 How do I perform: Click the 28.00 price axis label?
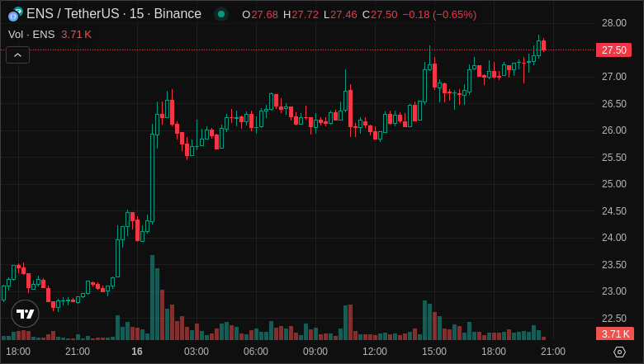(614, 23)
